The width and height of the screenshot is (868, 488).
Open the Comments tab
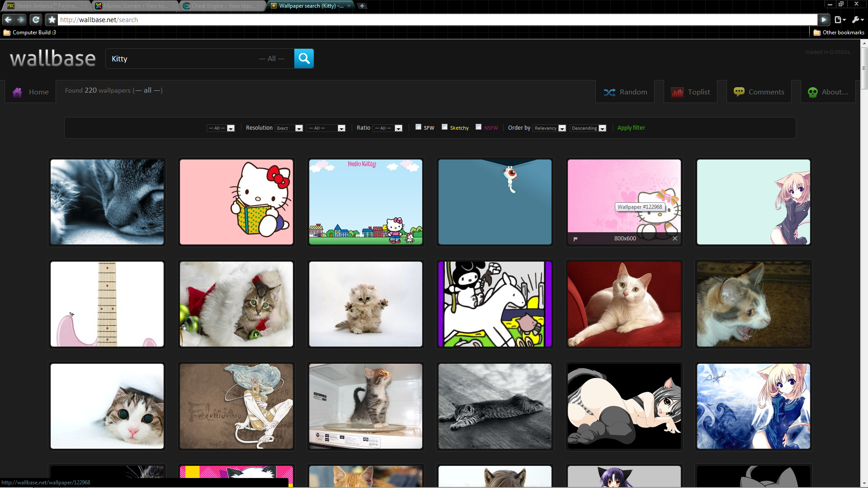tap(759, 92)
